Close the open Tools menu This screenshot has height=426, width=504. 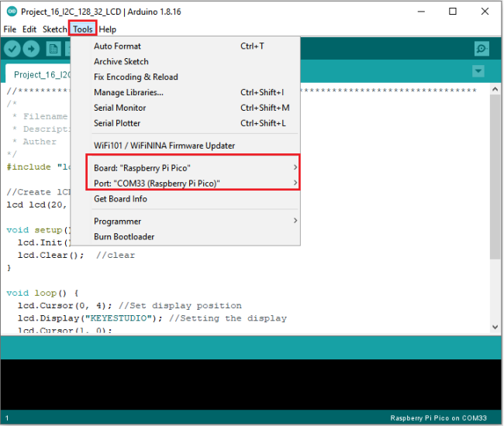83,29
